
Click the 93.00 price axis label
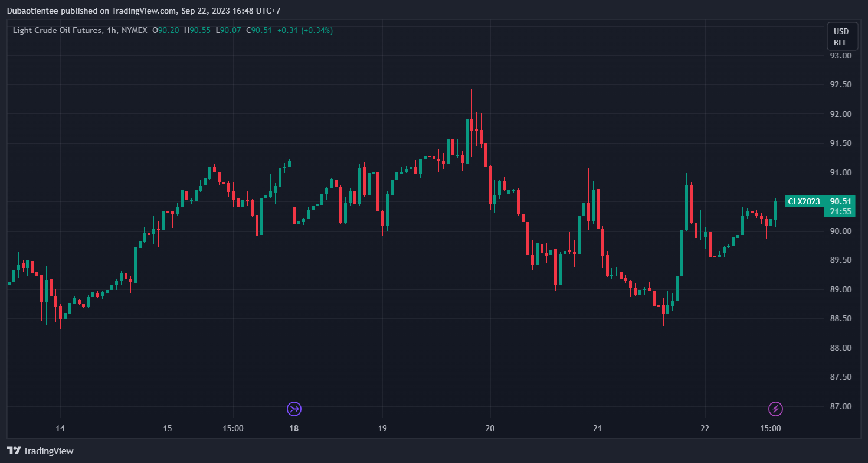click(840, 56)
